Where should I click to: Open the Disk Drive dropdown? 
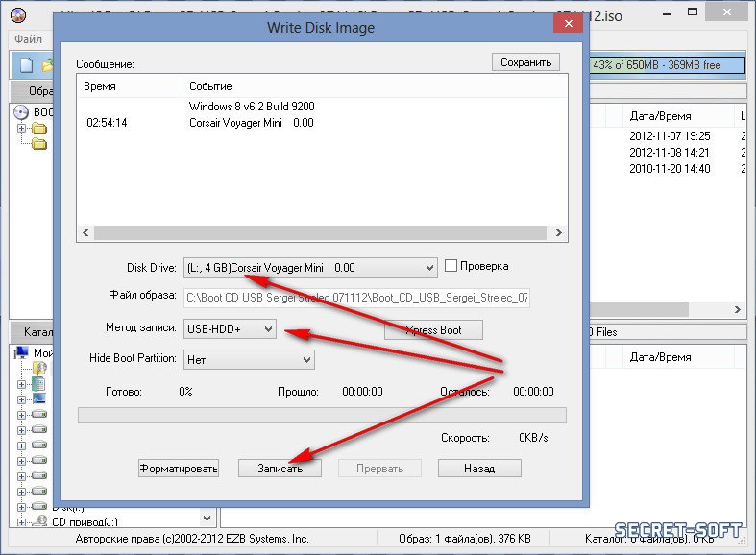tap(429, 268)
